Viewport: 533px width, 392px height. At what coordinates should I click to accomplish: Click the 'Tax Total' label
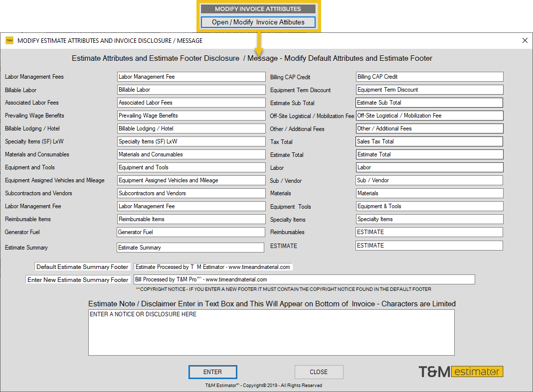point(281,142)
